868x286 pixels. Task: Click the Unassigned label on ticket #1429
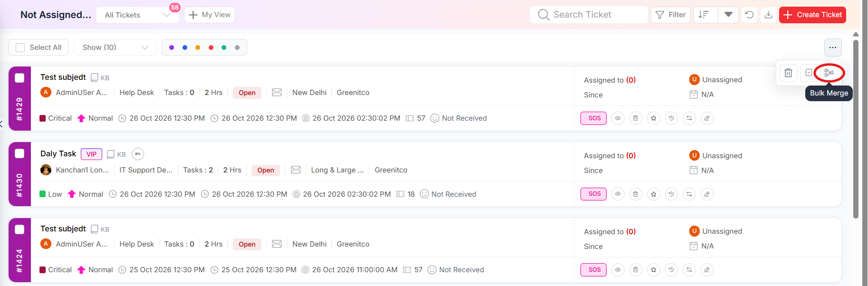722,80
